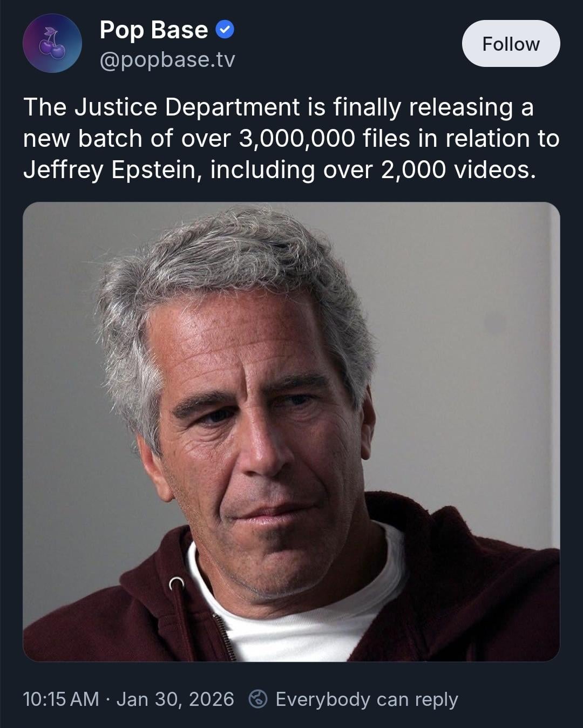Image resolution: width=583 pixels, height=728 pixels.
Task: Open the attached photo of the man
Action: coord(291,432)
